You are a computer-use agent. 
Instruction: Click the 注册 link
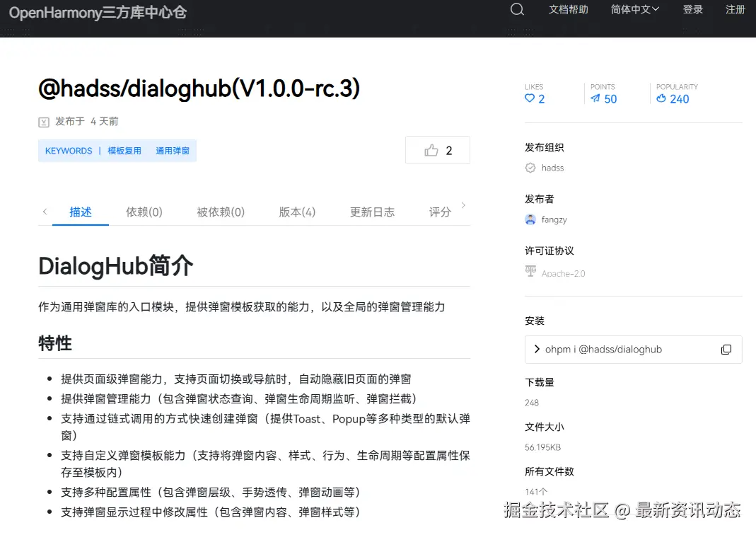(735, 9)
